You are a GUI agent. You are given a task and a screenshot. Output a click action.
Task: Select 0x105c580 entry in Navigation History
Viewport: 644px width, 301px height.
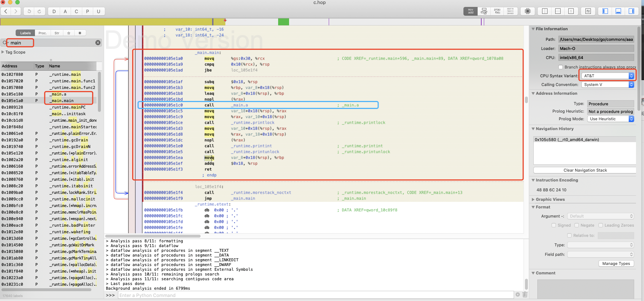click(584, 140)
